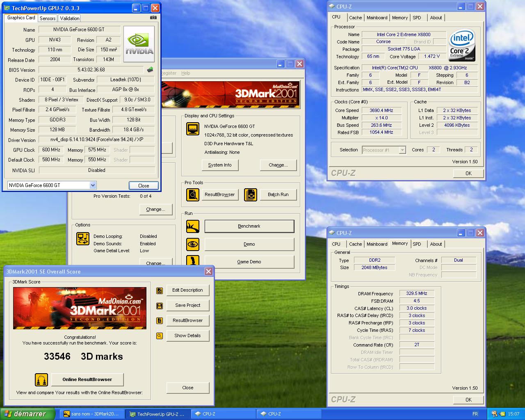Click the Online ResultBrowser button
This screenshot has width=525, height=420.
[87, 380]
